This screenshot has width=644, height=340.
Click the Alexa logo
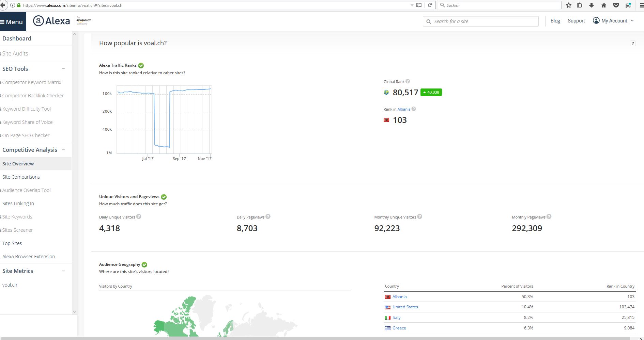coord(52,21)
